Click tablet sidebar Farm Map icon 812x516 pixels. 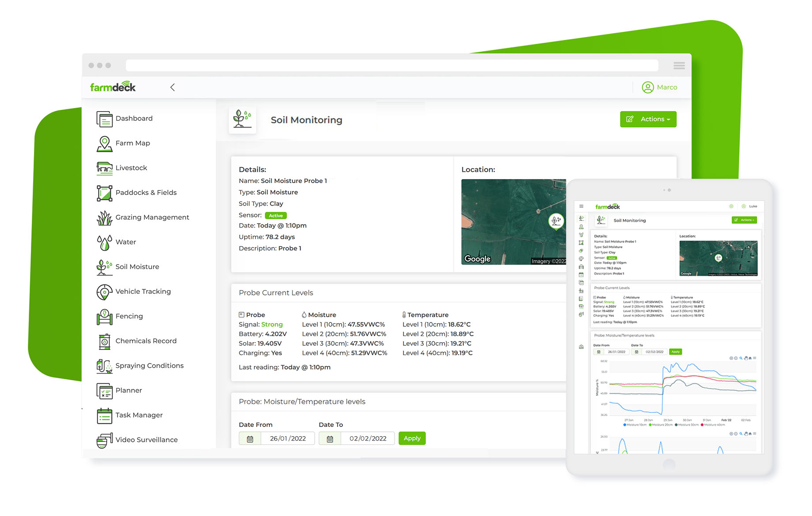click(x=581, y=227)
